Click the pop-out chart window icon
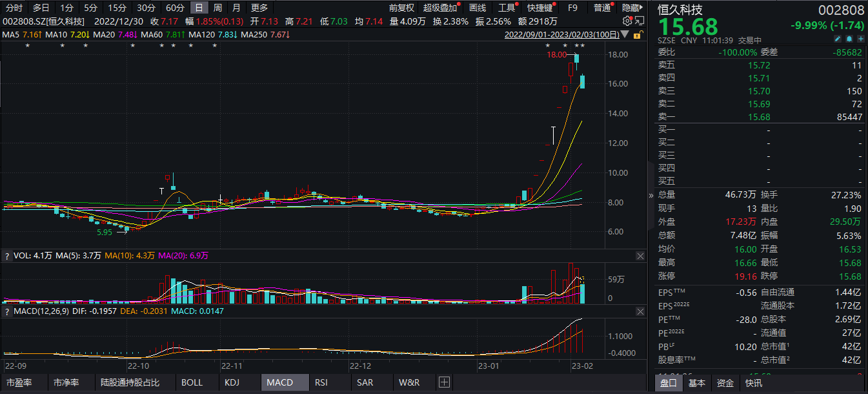Screen dimensions: 868x394 638,21
